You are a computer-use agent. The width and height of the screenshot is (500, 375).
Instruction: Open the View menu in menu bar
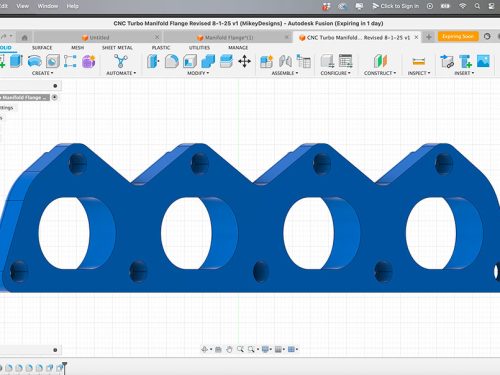click(x=22, y=6)
